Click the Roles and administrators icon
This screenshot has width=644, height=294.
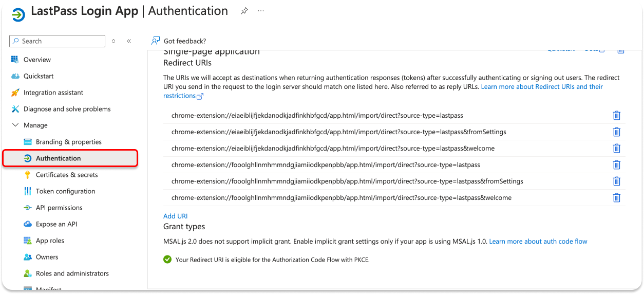(x=28, y=273)
